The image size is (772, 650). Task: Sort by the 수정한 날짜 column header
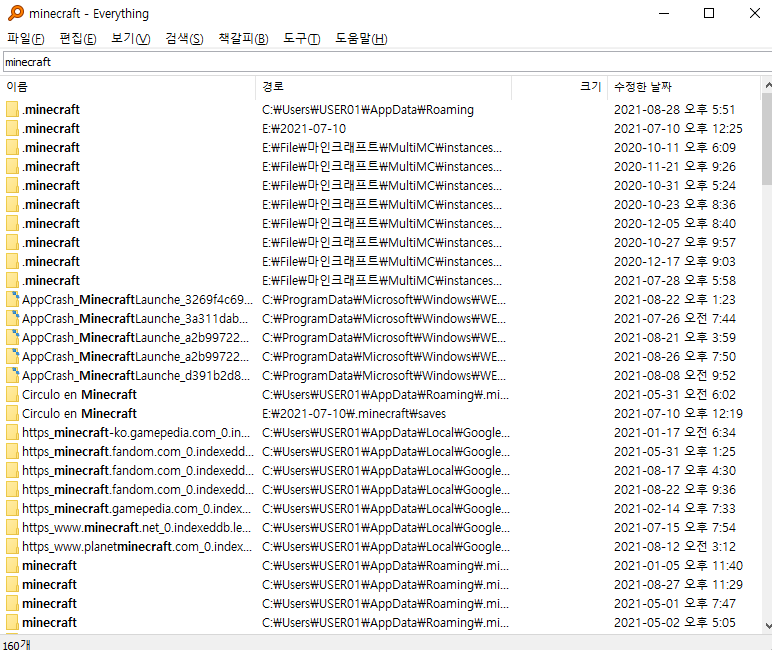[684, 87]
